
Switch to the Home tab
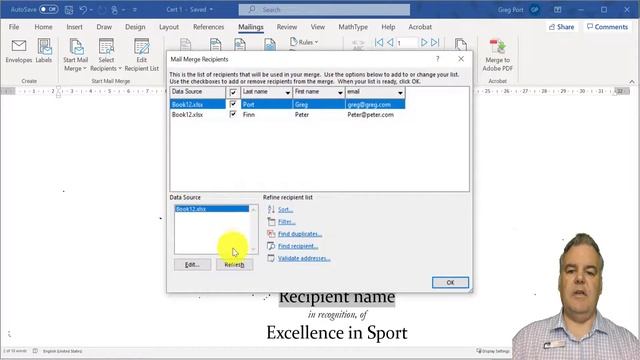[43, 27]
